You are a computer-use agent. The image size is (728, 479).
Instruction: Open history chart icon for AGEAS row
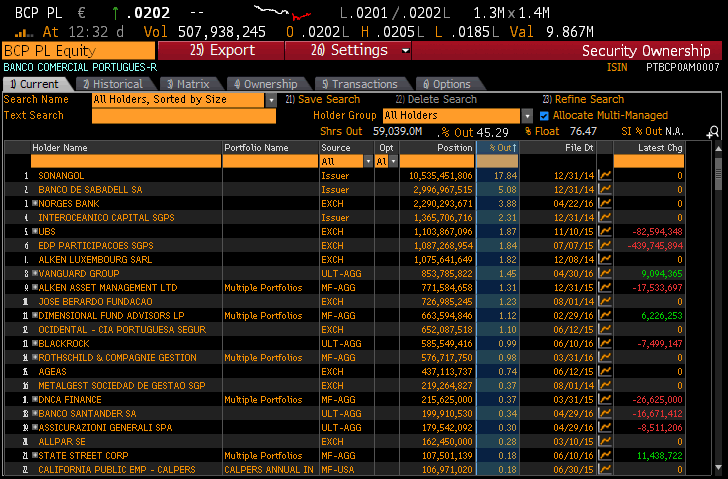coord(604,371)
